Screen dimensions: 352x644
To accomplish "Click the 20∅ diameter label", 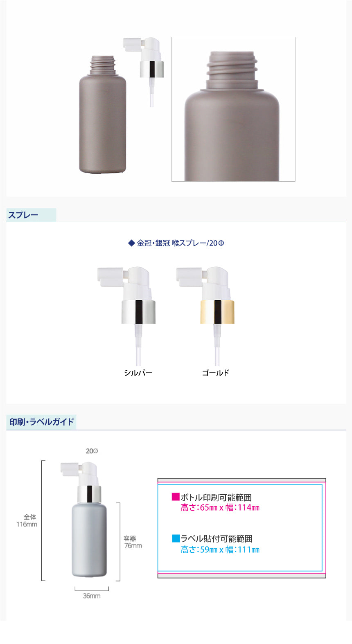I will coord(92,451).
